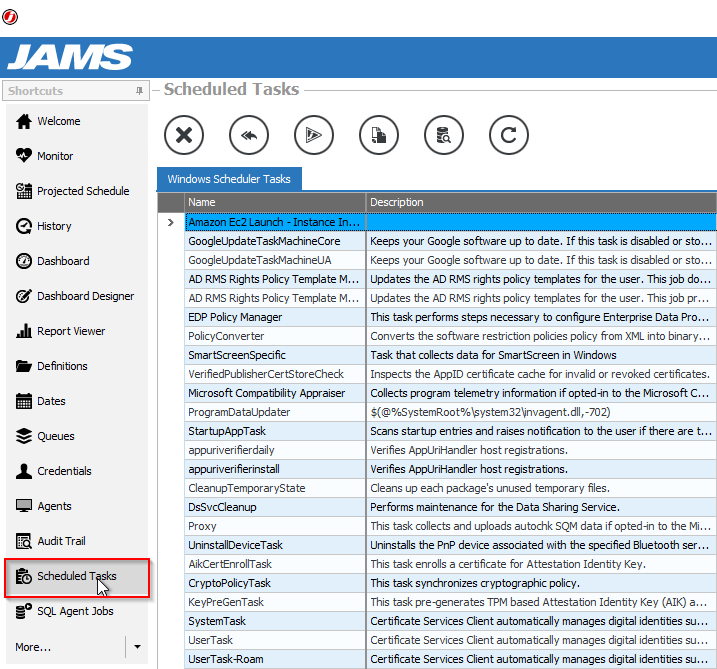Click the Description column header
717x669 pixels.
pyautogui.click(x=540, y=202)
